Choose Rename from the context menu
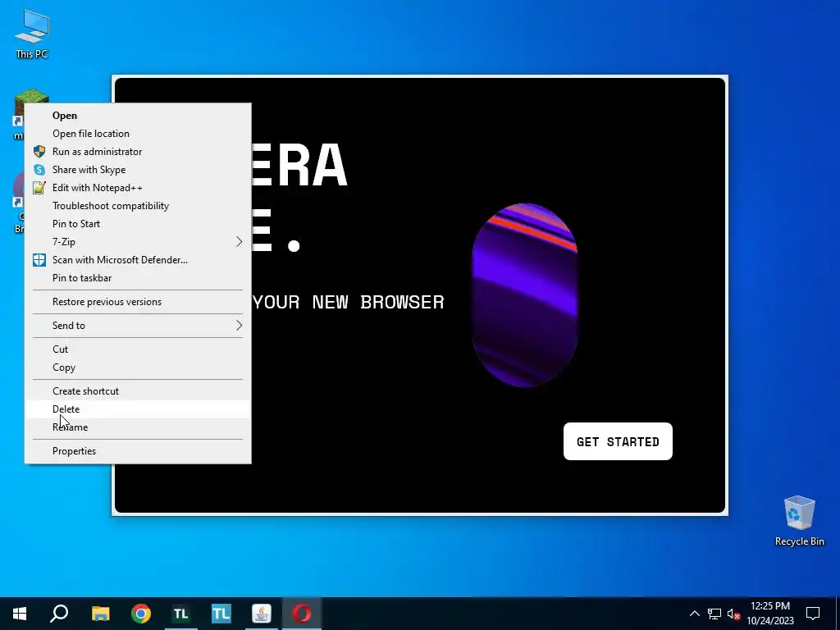Screen dimensions: 840x630 click(138, 427)
